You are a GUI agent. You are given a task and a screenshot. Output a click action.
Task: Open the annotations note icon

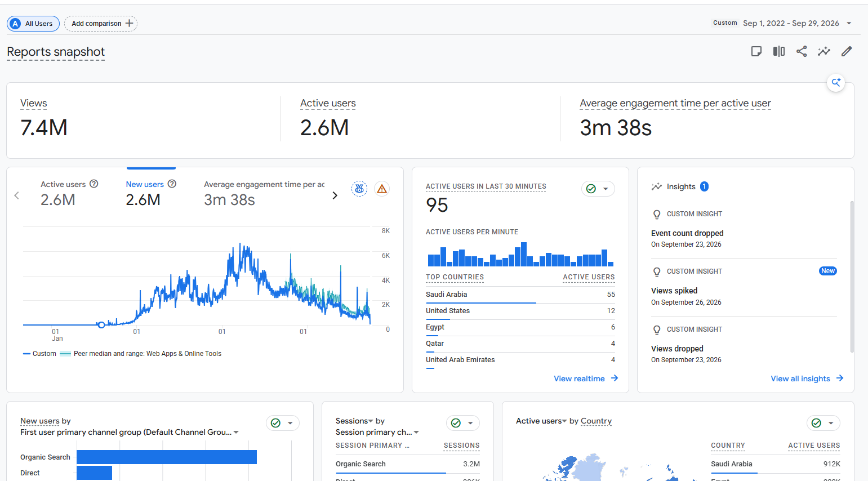[x=756, y=51]
